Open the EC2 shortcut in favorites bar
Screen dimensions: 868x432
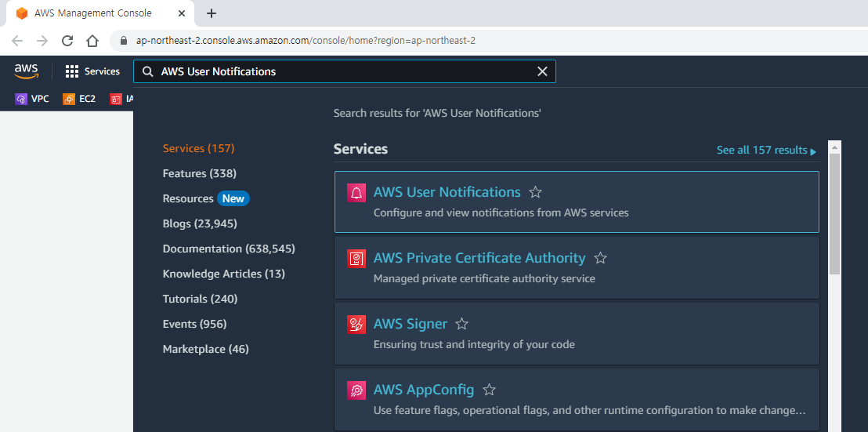pos(79,99)
